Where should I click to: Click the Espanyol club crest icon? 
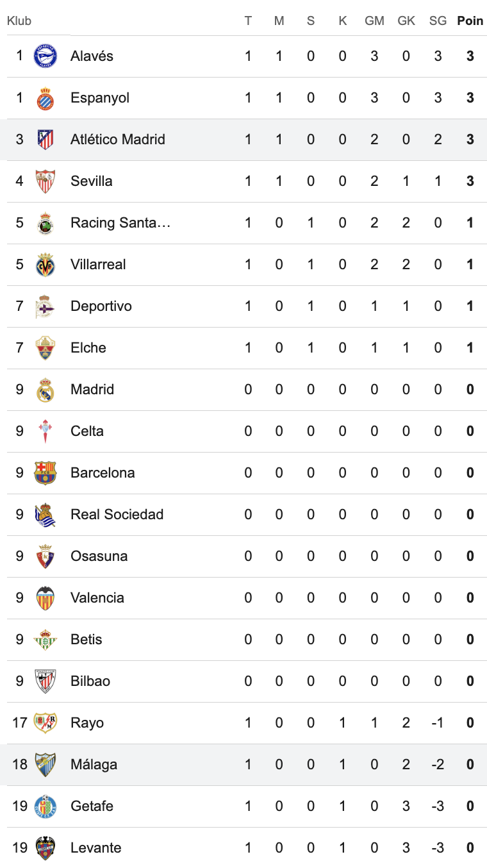45,98
